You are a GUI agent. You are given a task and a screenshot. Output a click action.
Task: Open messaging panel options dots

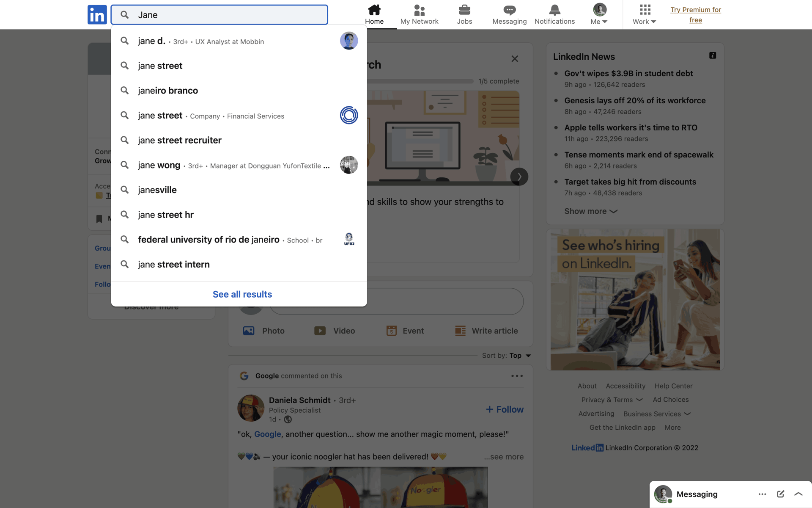click(x=762, y=494)
